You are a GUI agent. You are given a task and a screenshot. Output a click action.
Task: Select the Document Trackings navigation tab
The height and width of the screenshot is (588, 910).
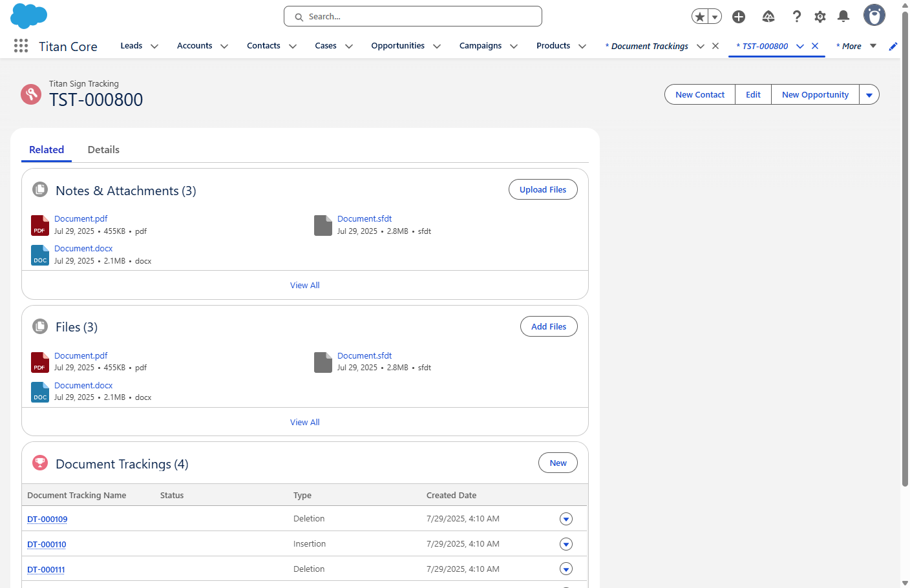pos(646,46)
